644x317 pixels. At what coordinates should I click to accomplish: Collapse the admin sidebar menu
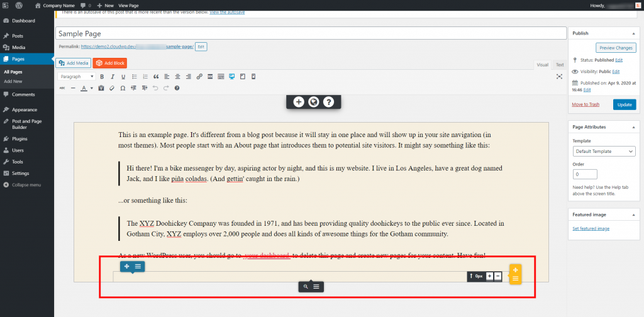coord(27,185)
